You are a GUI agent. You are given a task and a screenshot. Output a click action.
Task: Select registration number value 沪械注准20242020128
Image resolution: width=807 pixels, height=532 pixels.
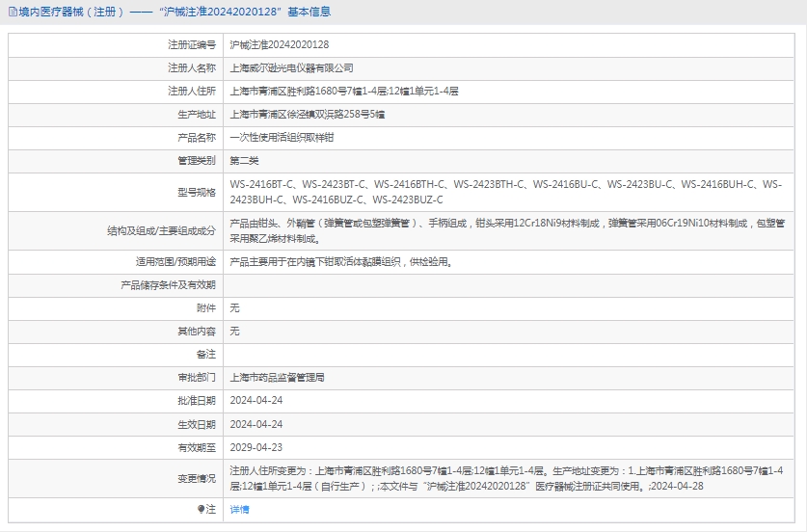279,45
